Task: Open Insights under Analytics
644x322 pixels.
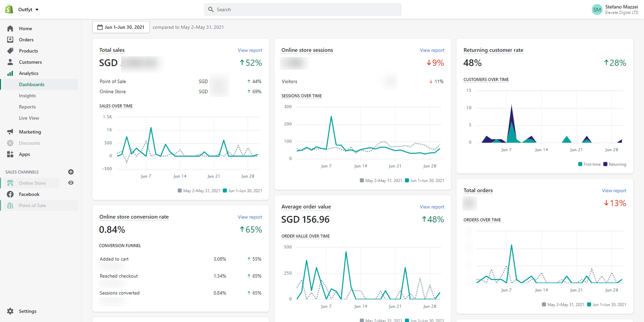Action: 27,96
